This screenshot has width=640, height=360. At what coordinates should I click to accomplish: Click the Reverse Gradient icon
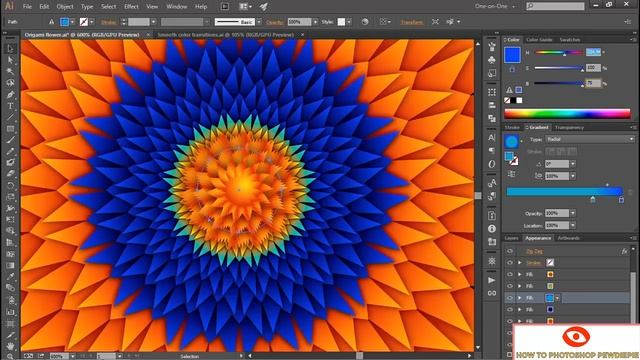coord(511,174)
